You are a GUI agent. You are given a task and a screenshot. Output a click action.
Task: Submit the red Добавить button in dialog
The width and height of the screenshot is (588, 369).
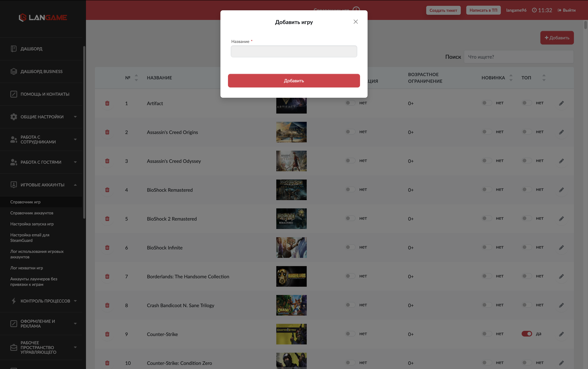point(294,81)
